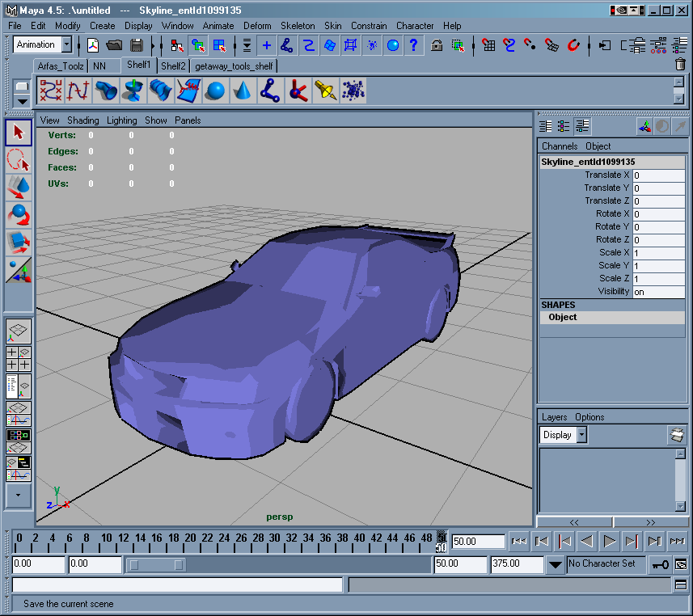Open the Deform menu
This screenshot has height=616, width=693.
257,26
